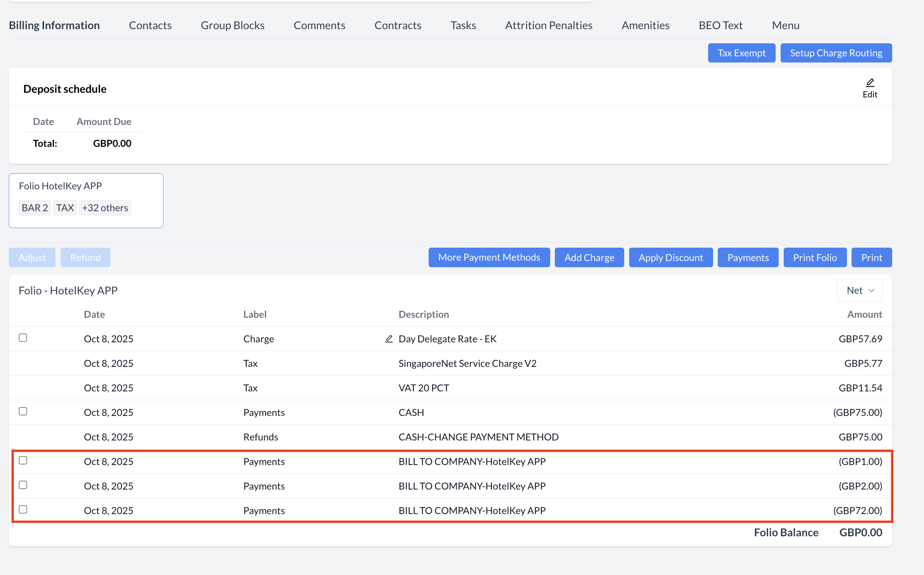
Task: Click Setup Charge Routing button
Action: coord(836,53)
